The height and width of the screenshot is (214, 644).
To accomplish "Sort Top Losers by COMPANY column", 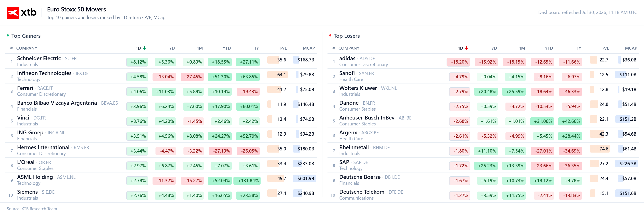I will 349,48.
